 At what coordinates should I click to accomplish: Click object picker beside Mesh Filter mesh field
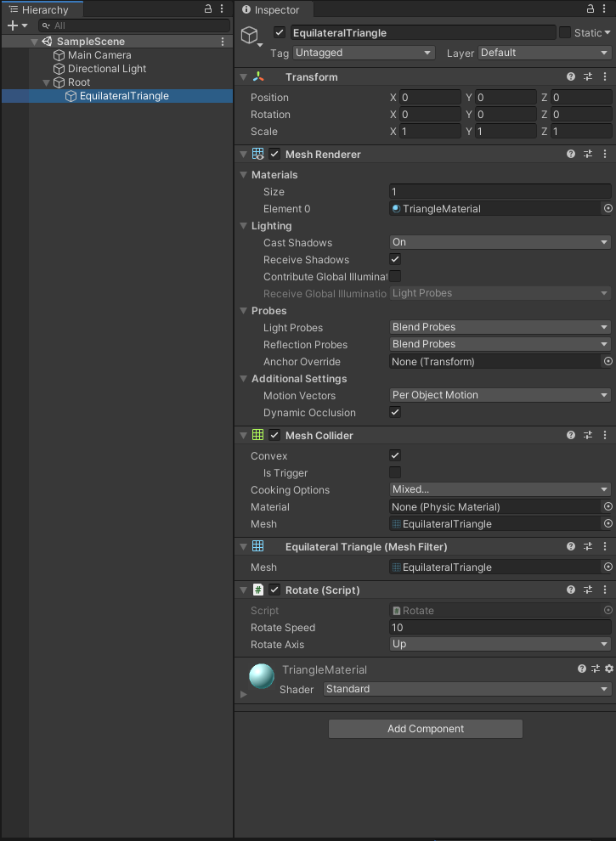[608, 567]
